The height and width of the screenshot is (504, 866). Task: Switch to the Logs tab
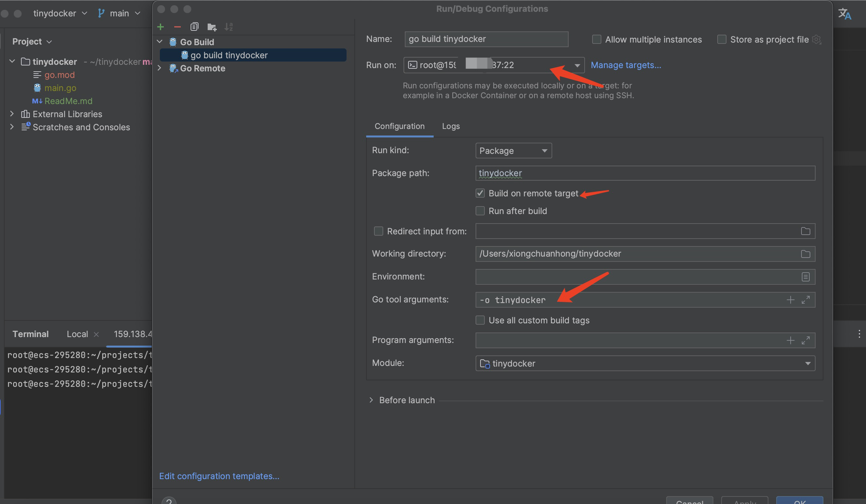click(x=451, y=126)
